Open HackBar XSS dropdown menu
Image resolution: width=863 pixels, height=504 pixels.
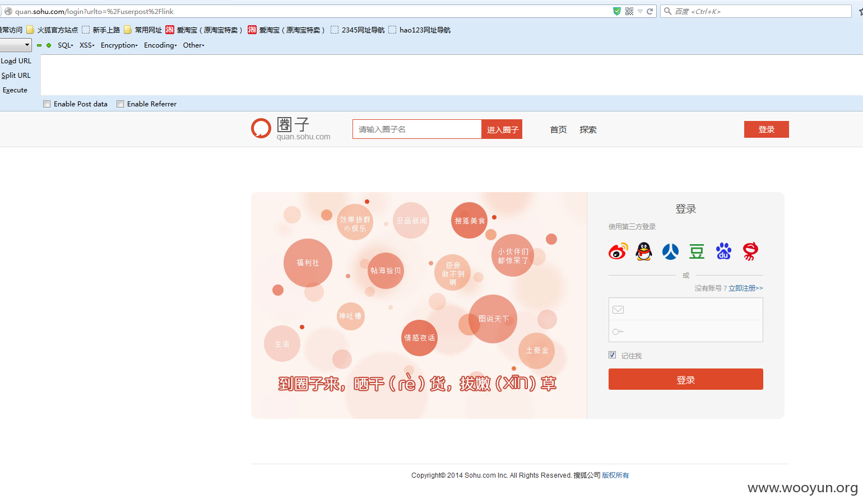point(87,45)
